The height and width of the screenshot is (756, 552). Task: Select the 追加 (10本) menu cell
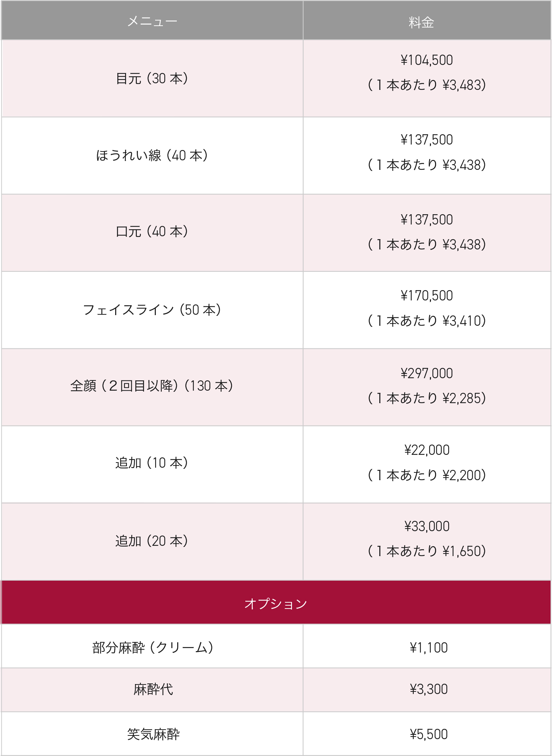tap(152, 463)
